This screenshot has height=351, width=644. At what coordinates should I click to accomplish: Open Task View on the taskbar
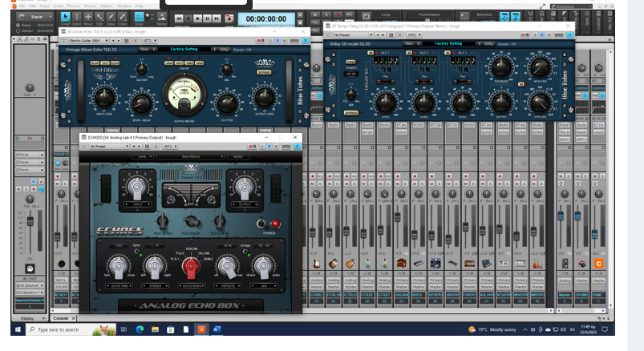[x=124, y=329]
